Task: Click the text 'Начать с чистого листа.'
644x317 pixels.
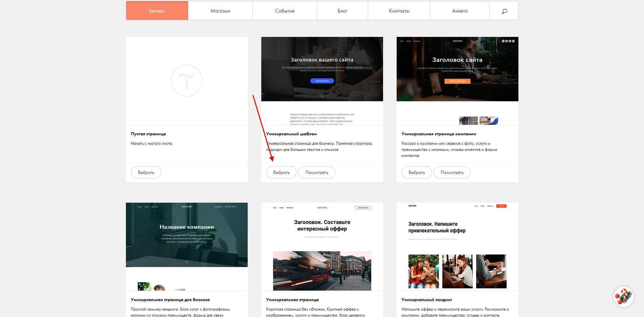Action: (152, 143)
